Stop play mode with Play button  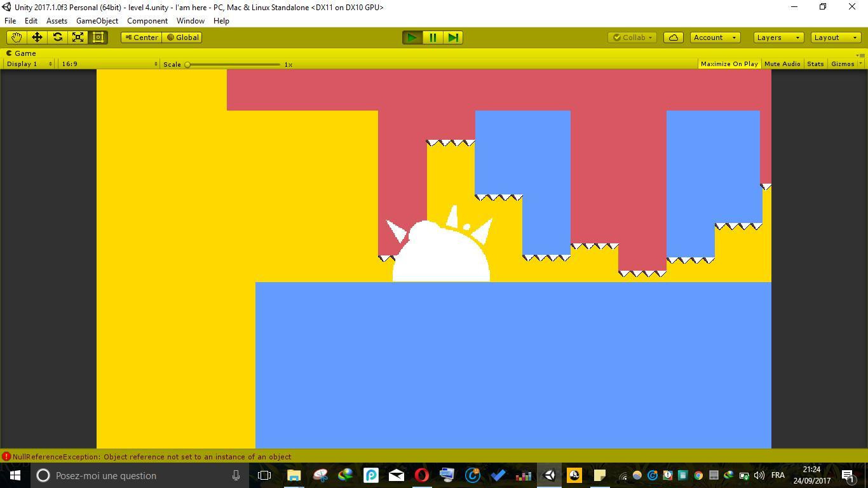tap(412, 37)
